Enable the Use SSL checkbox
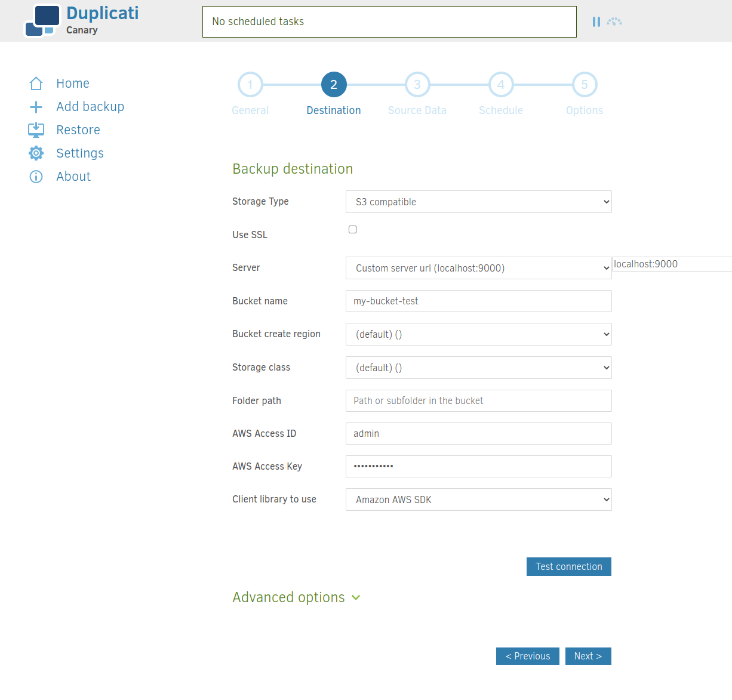This screenshot has height=700, width=732. 352,229
